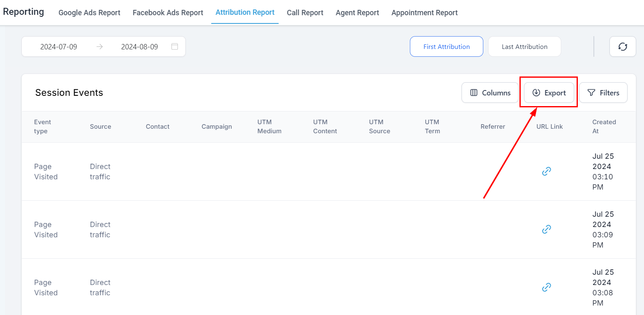The height and width of the screenshot is (315, 644).
Task: Click the Source column header
Action: (101, 127)
